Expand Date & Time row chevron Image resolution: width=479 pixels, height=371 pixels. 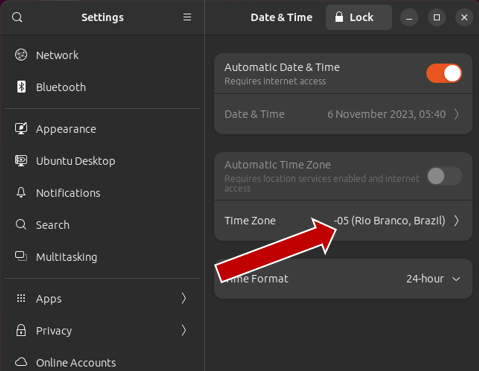pos(456,114)
